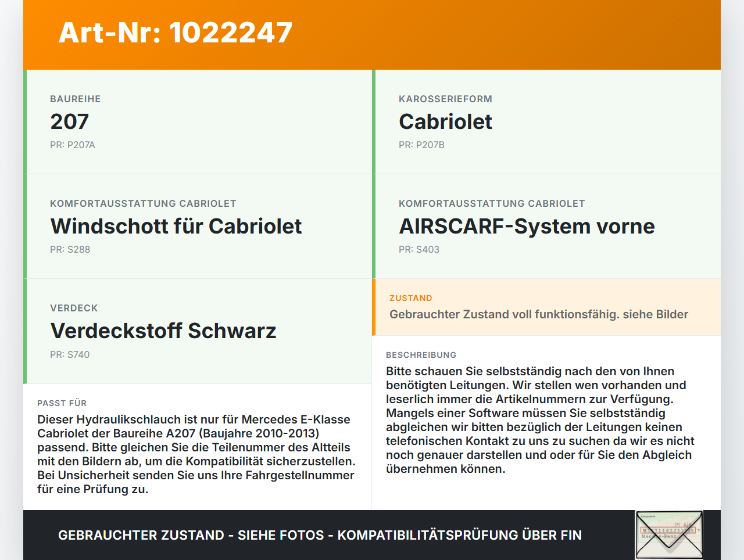Viewport: 744px width, 560px height.
Task: Click the VERDECK category label
Action: (74, 308)
